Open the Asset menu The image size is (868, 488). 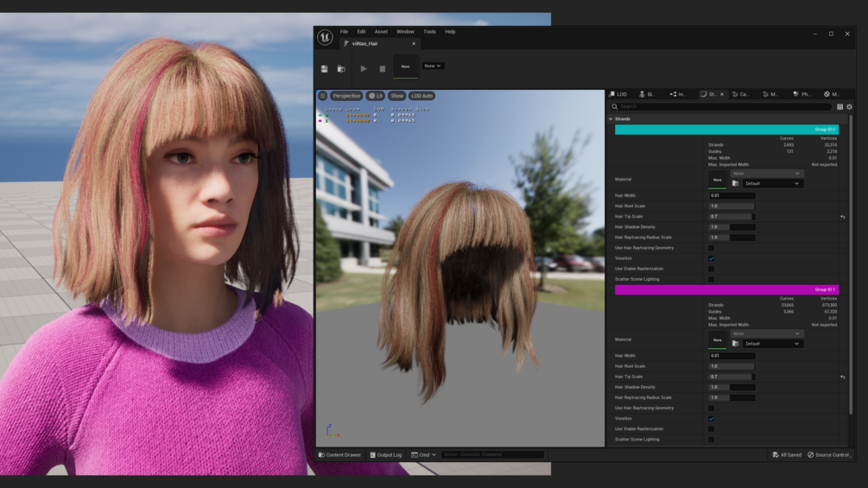[x=381, y=32]
